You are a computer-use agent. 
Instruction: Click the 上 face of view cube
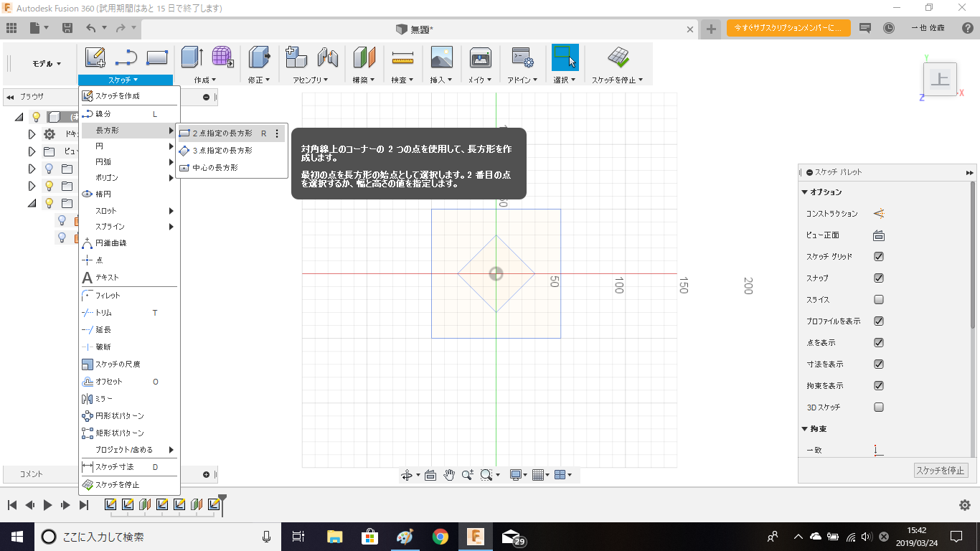[x=940, y=79]
